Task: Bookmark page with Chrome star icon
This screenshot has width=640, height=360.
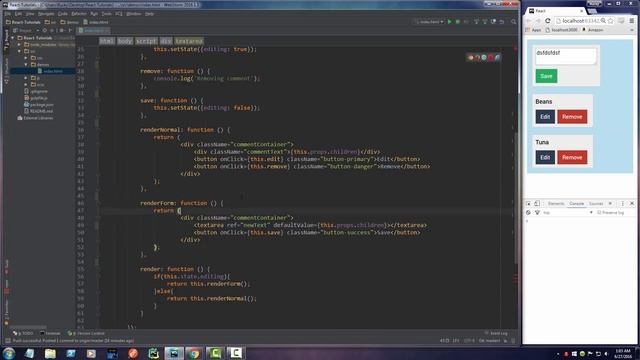Action: click(611, 21)
